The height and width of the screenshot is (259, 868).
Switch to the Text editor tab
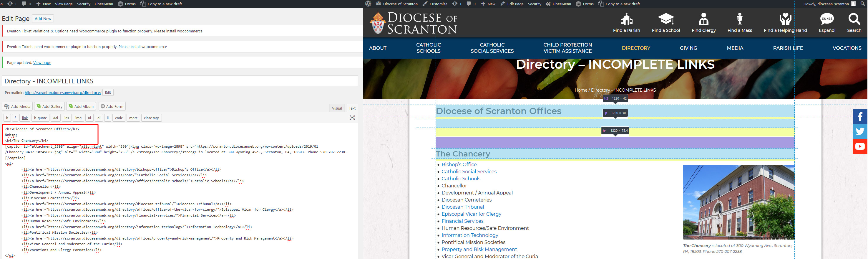(352, 108)
